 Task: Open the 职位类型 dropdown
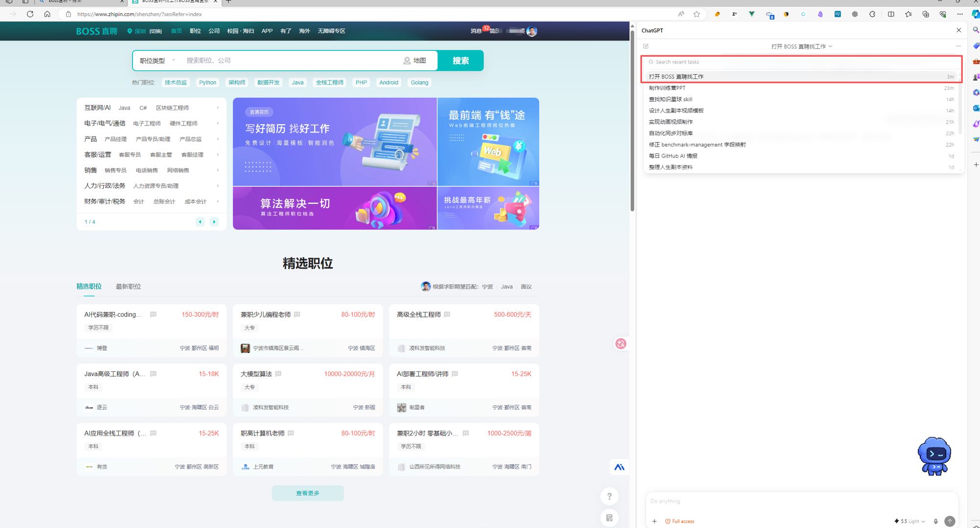pyautogui.click(x=157, y=61)
